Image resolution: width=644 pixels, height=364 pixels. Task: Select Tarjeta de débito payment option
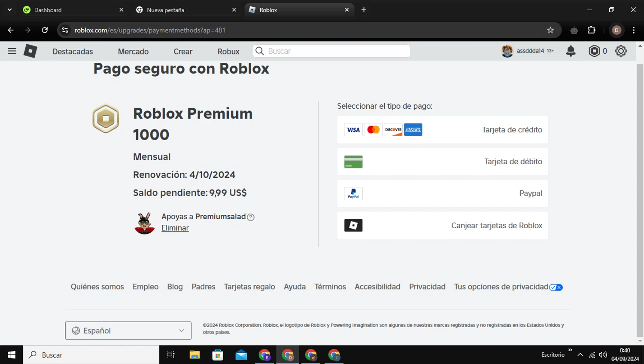tap(443, 162)
